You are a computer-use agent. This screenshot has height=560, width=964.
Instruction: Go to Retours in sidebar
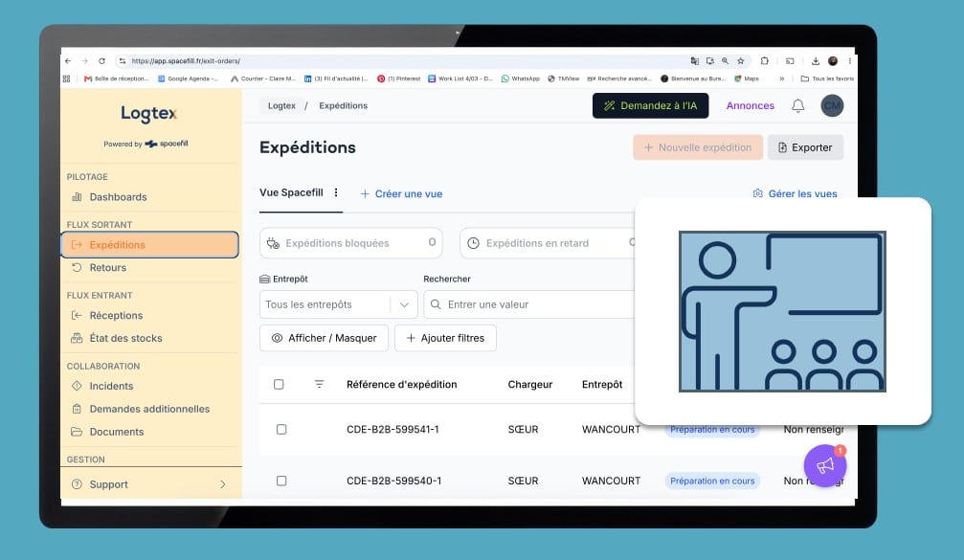[107, 267]
